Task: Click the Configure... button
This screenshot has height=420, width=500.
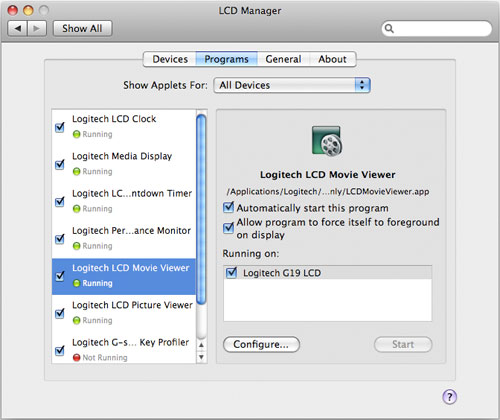Action: (x=261, y=344)
